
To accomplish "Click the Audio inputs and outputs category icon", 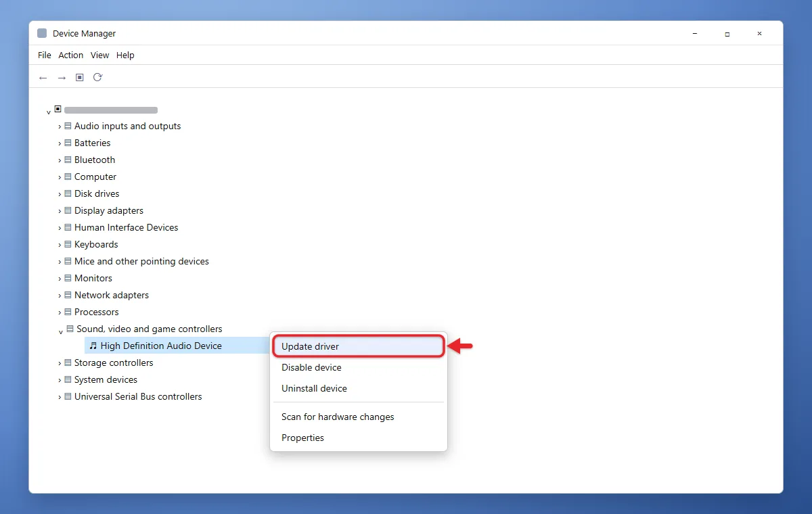I will coord(68,126).
